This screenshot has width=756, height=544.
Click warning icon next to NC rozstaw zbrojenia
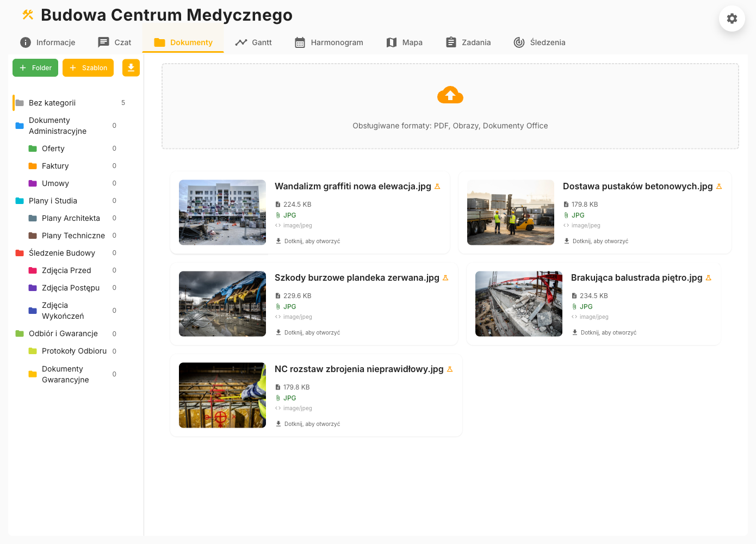[x=450, y=369]
